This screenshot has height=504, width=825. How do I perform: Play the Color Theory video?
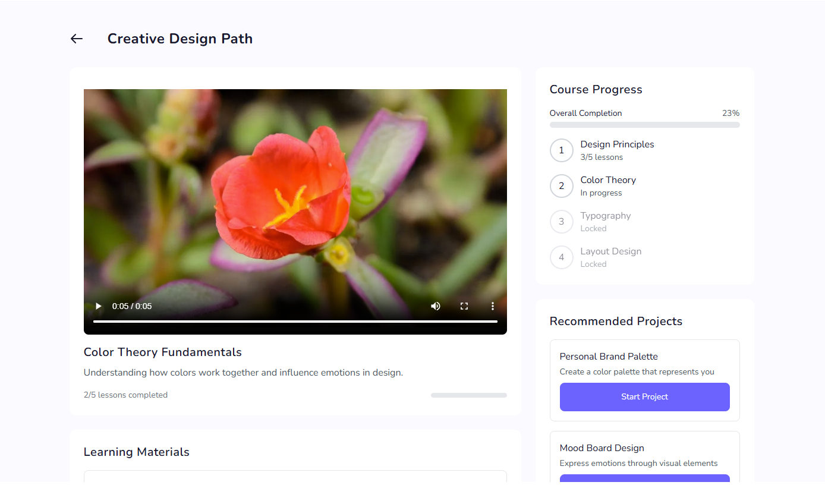(99, 306)
